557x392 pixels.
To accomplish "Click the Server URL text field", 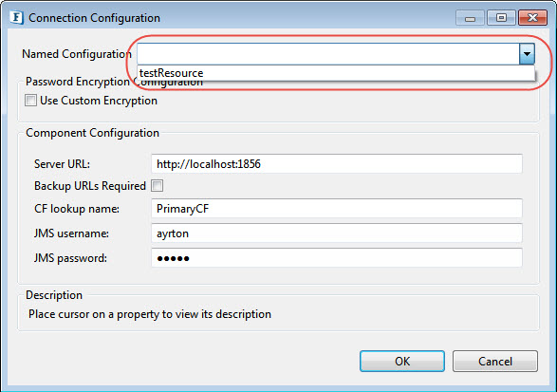I will click(337, 164).
